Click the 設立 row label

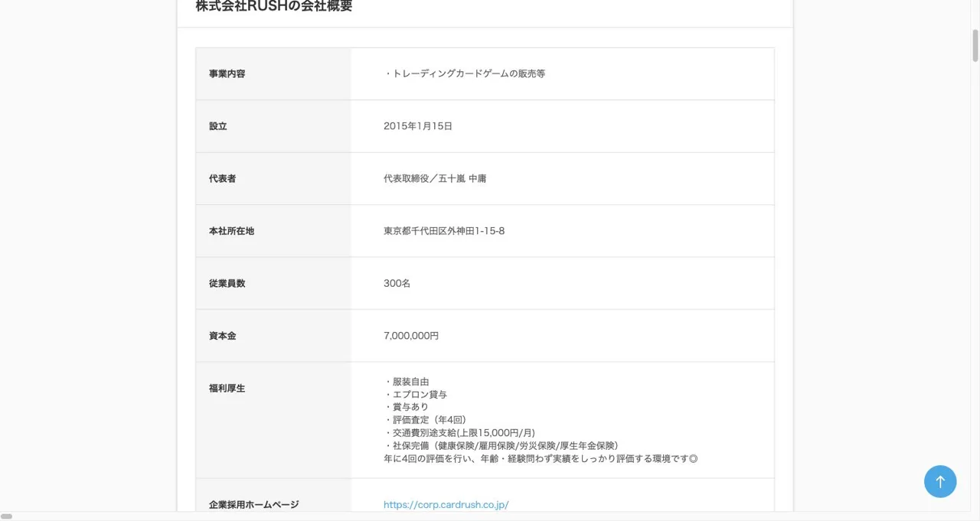pyautogui.click(x=218, y=126)
